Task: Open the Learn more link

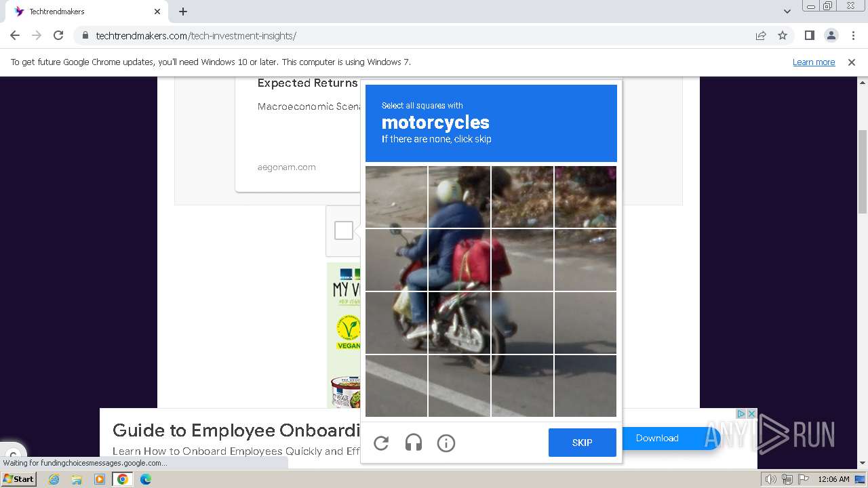Action: point(814,62)
